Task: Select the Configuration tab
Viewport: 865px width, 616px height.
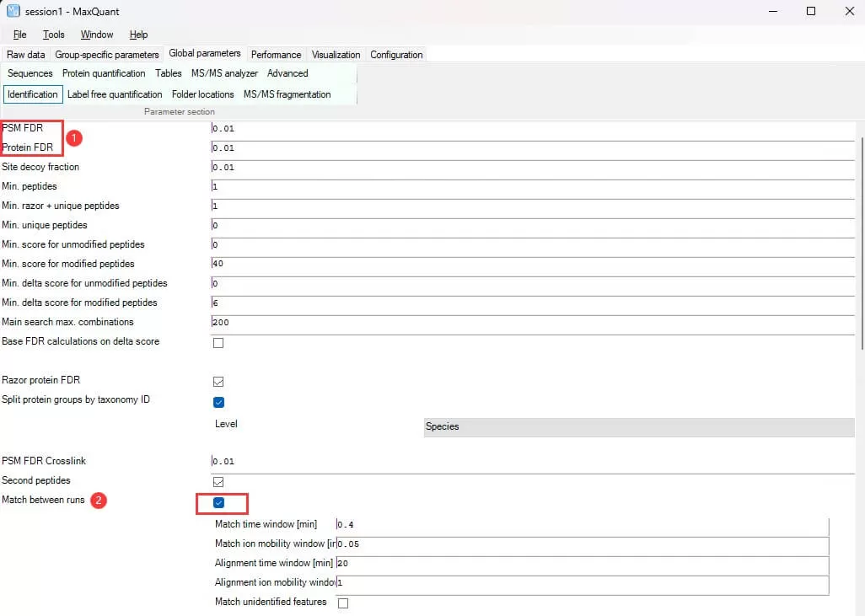Action: pyautogui.click(x=396, y=54)
